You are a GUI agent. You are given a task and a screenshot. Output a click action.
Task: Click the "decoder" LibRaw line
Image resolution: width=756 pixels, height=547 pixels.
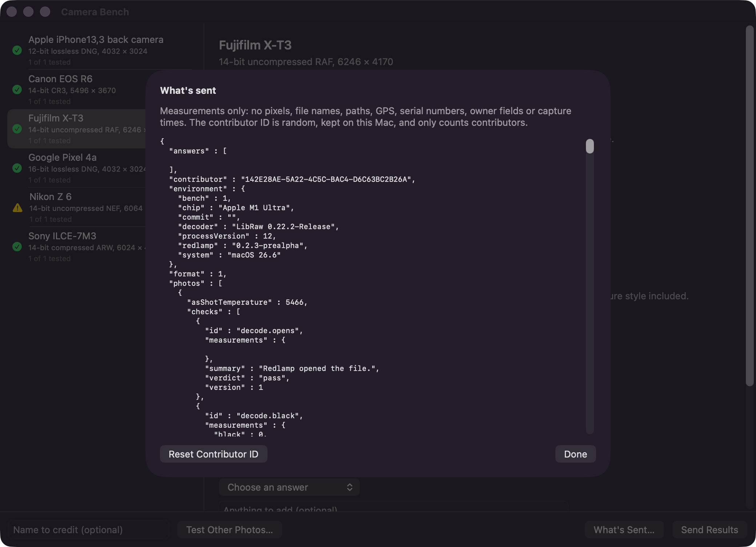pyautogui.click(x=258, y=227)
